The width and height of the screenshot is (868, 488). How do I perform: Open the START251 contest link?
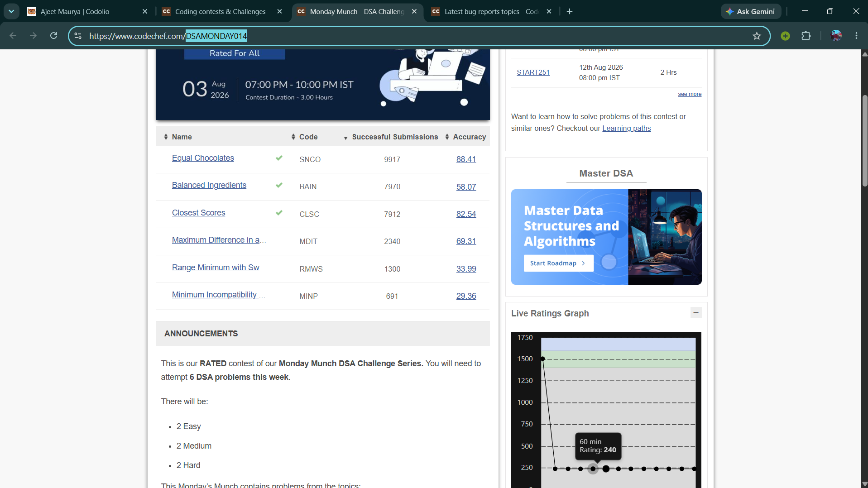[533, 72]
